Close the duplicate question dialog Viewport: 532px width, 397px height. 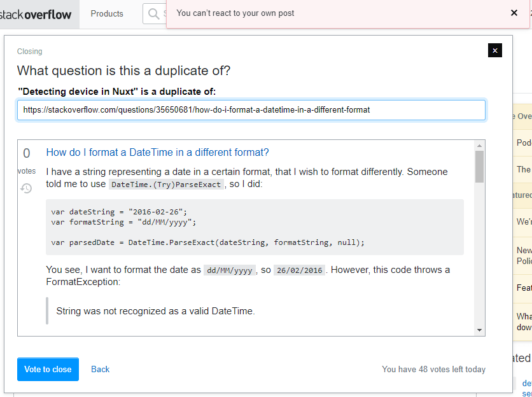pyautogui.click(x=495, y=51)
